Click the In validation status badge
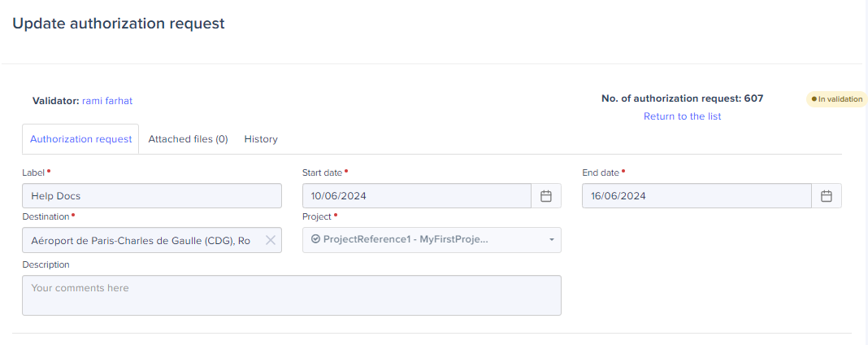 [836, 99]
